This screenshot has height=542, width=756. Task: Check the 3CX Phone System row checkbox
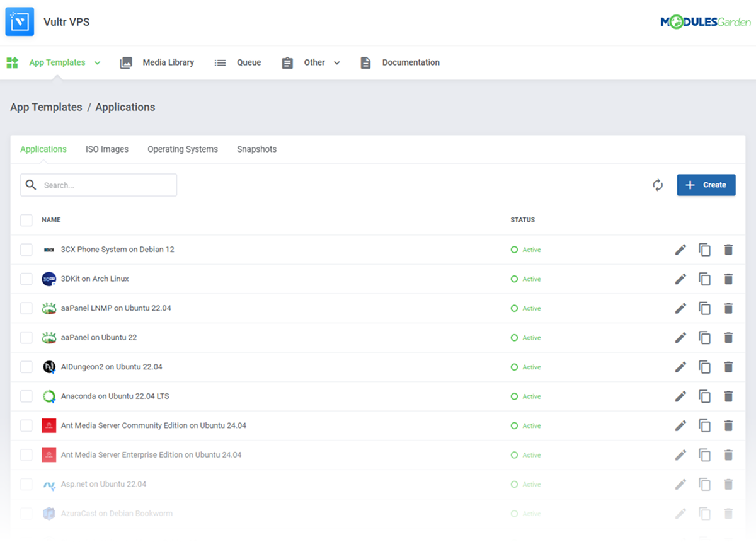(26, 250)
